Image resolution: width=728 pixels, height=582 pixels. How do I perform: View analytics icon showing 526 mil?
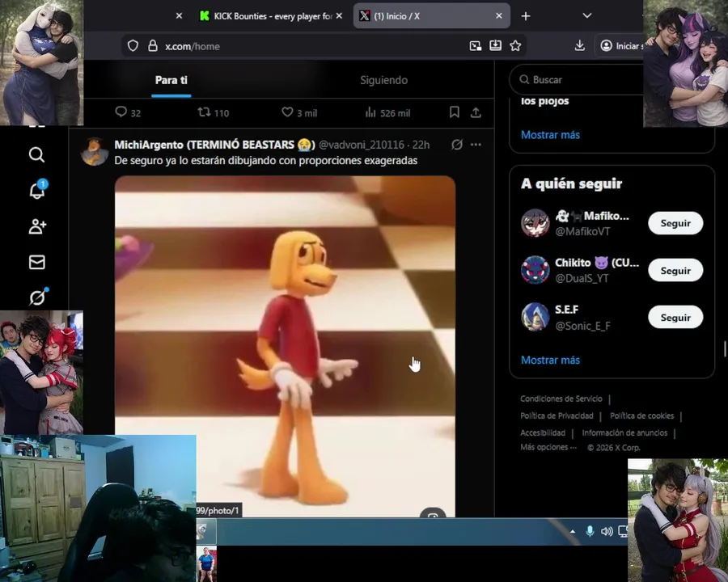click(x=370, y=112)
